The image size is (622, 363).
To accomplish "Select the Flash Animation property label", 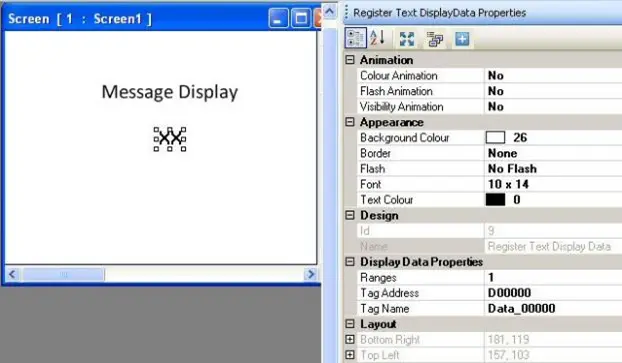I will [396, 91].
